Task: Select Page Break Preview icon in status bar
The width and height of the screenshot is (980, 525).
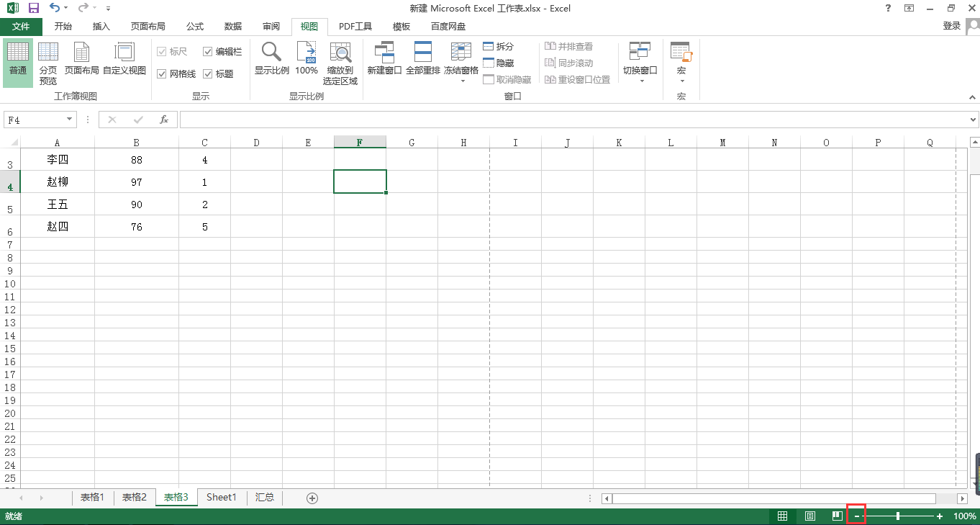Action: tap(837, 516)
